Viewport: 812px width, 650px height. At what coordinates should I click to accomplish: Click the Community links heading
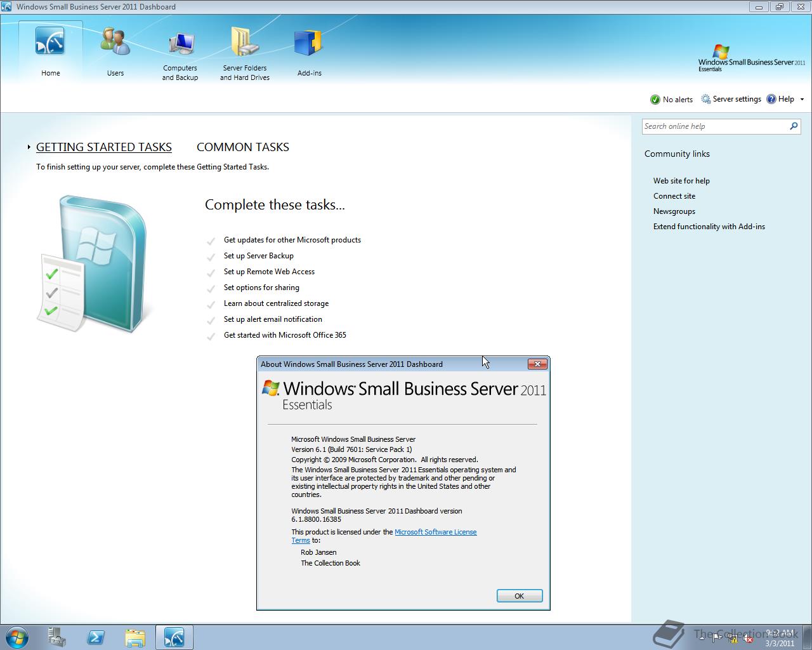(677, 154)
